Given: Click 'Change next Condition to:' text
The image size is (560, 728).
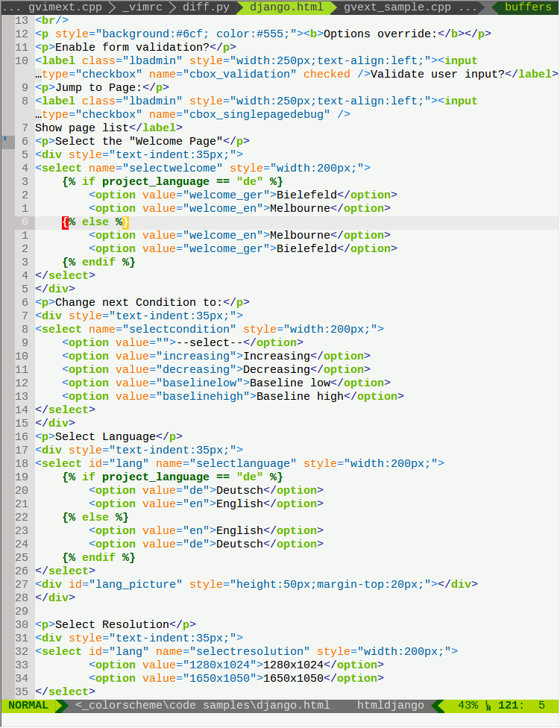Looking at the screenshot, I should pyautogui.click(x=139, y=303).
